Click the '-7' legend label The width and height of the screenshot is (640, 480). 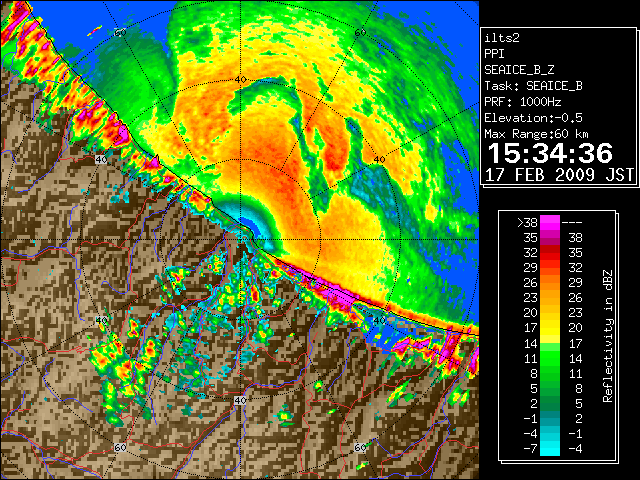pyautogui.click(x=531, y=449)
